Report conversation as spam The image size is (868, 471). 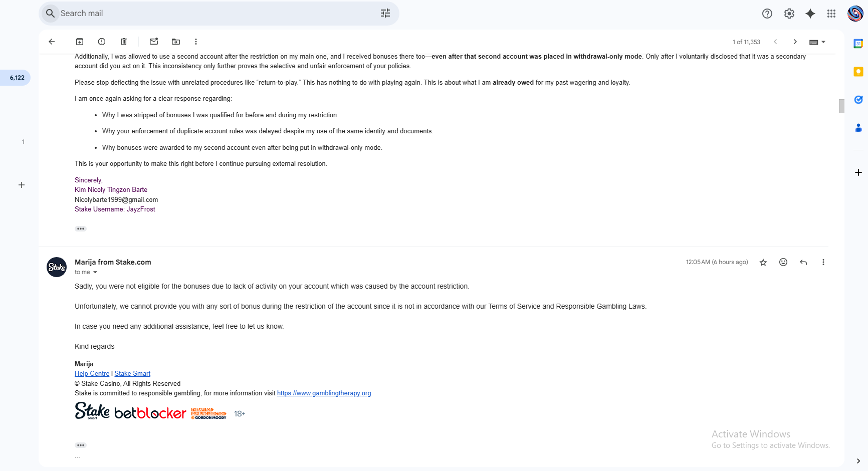(102, 42)
